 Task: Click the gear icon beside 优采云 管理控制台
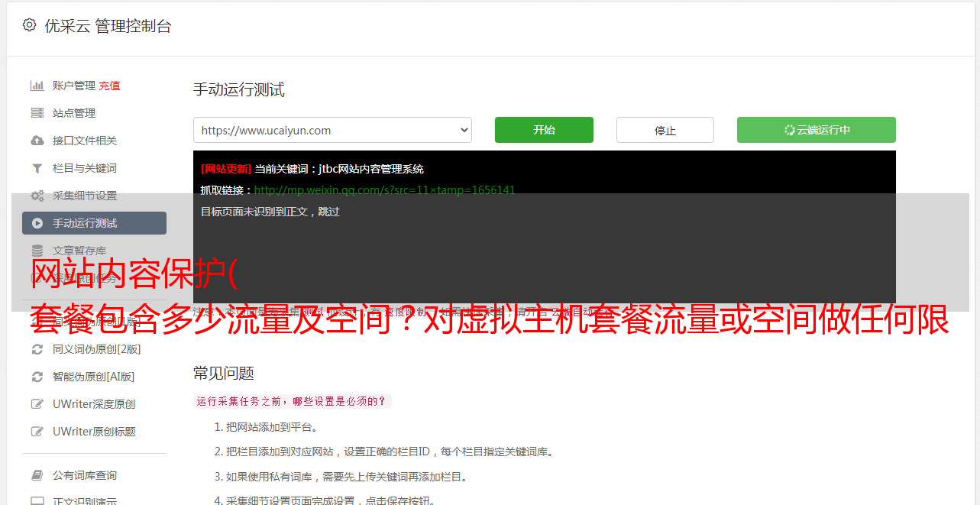coord(29,25)
